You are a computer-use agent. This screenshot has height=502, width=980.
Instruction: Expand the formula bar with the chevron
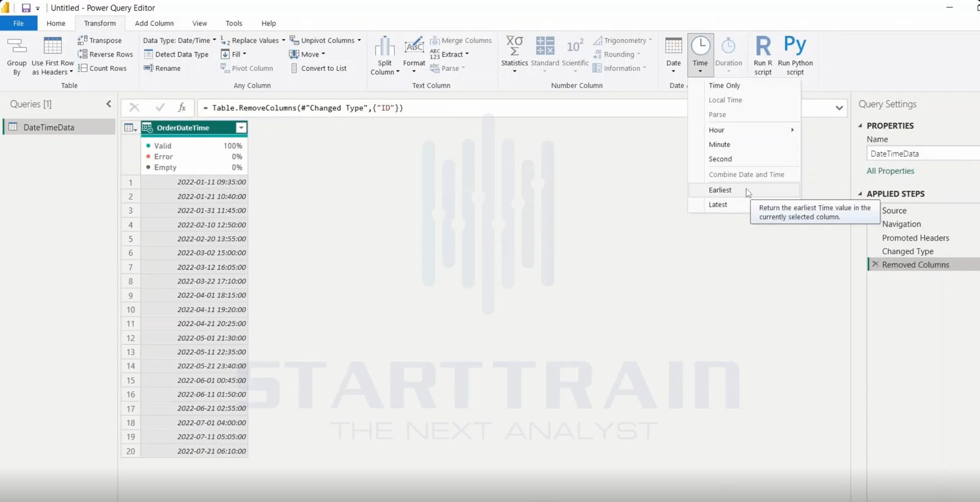[839, 108]
